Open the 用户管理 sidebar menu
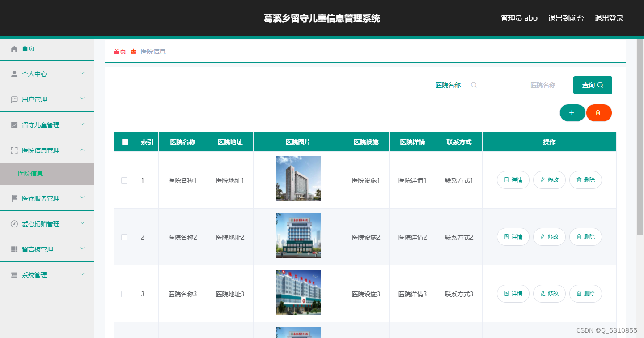Viewport: 644px width, 338px height. 47,99
